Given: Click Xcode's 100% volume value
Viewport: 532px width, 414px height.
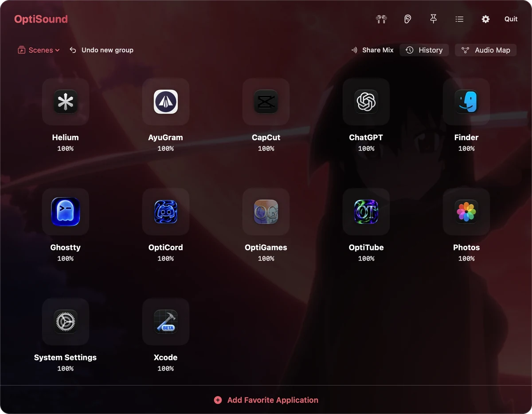Looking at the screenshot, I should (166, 369).
